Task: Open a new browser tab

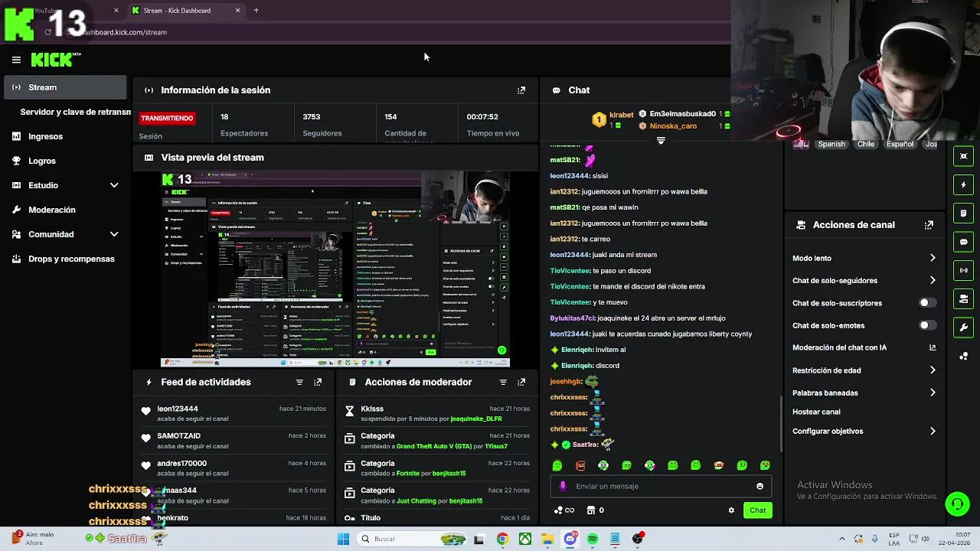Action: 256,11
